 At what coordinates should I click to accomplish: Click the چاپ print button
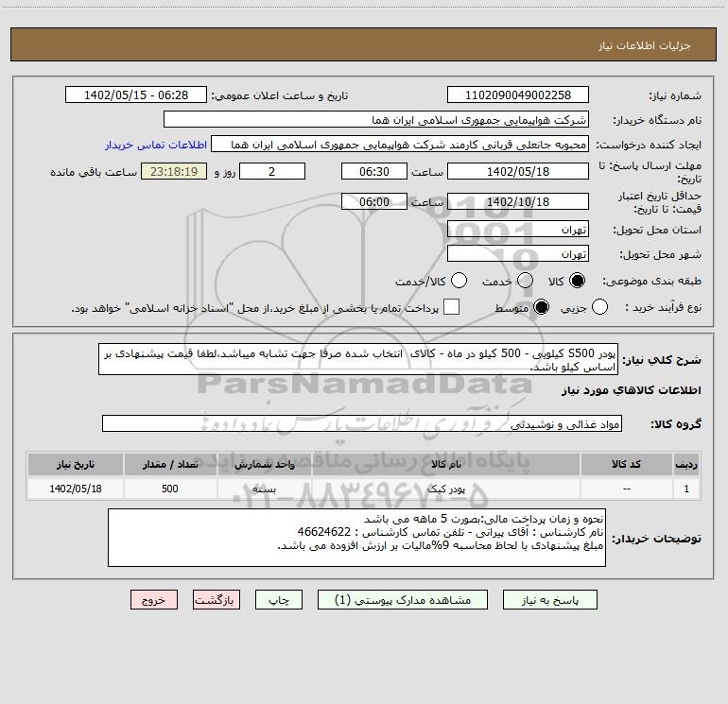point(279,600)
